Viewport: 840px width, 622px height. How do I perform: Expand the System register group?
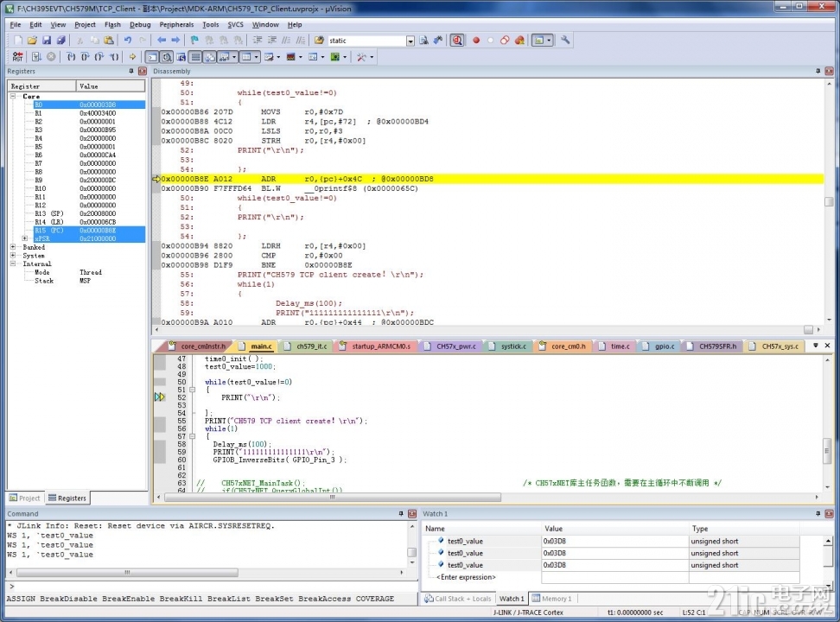(13, 256)
